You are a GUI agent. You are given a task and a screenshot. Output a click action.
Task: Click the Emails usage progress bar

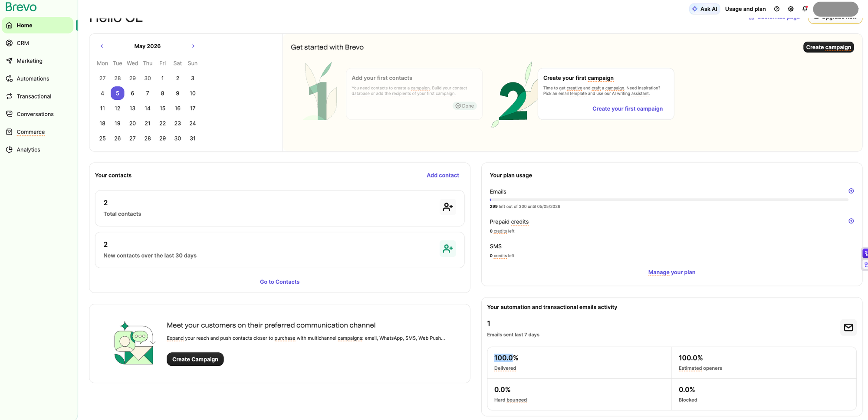coord(669,200)
